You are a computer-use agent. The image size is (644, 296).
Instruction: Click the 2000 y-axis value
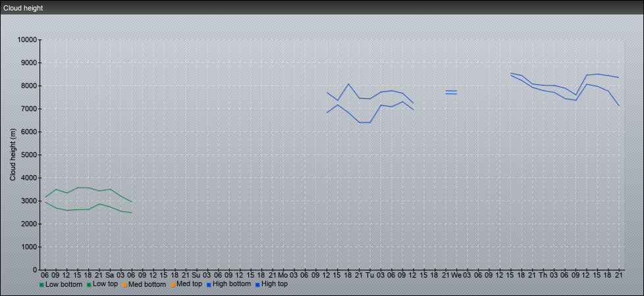29,224
